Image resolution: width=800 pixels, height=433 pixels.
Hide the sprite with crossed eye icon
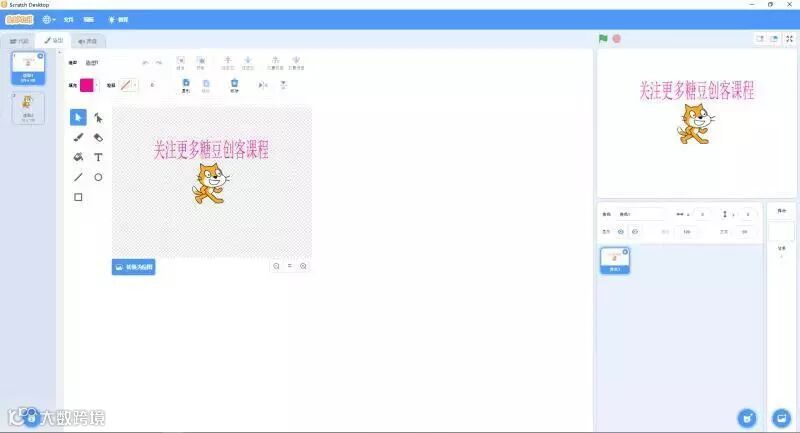635,232
